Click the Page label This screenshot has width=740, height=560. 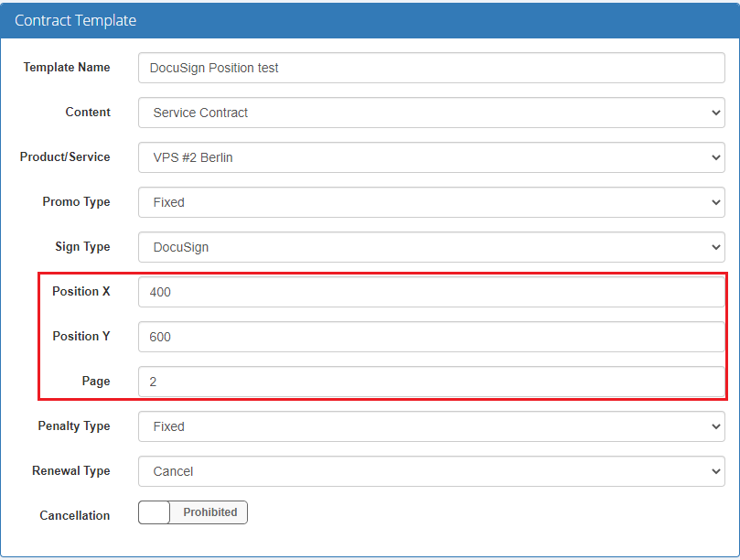[96, 382]
